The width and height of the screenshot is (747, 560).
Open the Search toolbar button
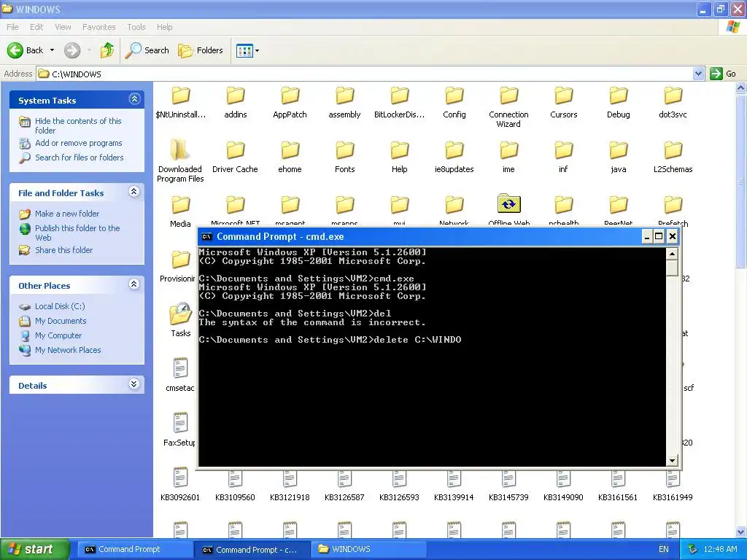(x=147, y=50)
